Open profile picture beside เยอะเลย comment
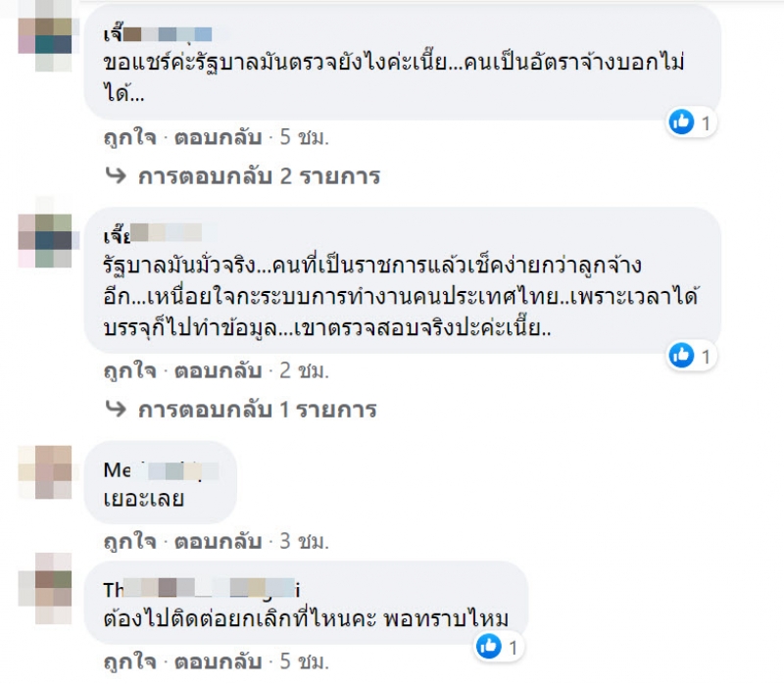This screenshot has width=784, height=684. coord(47,470)
